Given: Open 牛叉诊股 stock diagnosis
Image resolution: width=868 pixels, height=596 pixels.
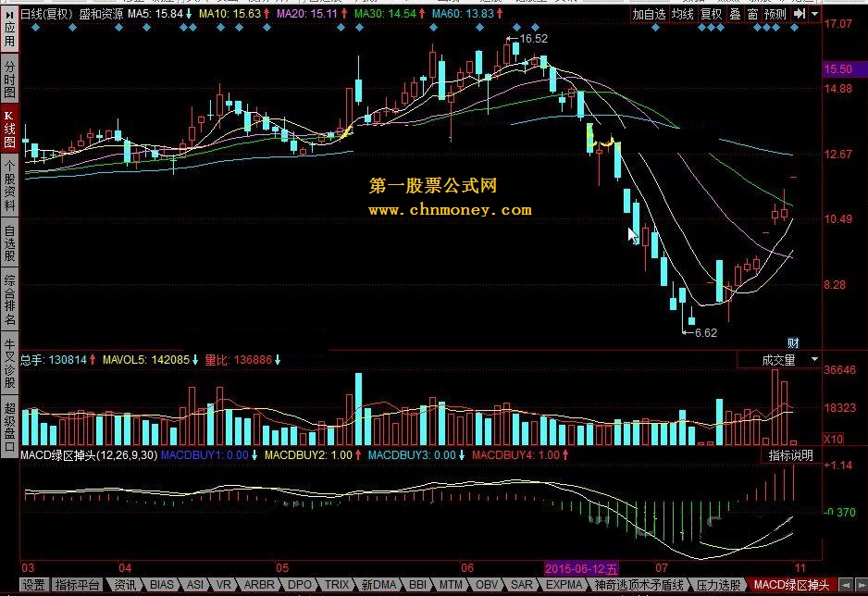Looking at the screenshot, I should pos(9,362).
